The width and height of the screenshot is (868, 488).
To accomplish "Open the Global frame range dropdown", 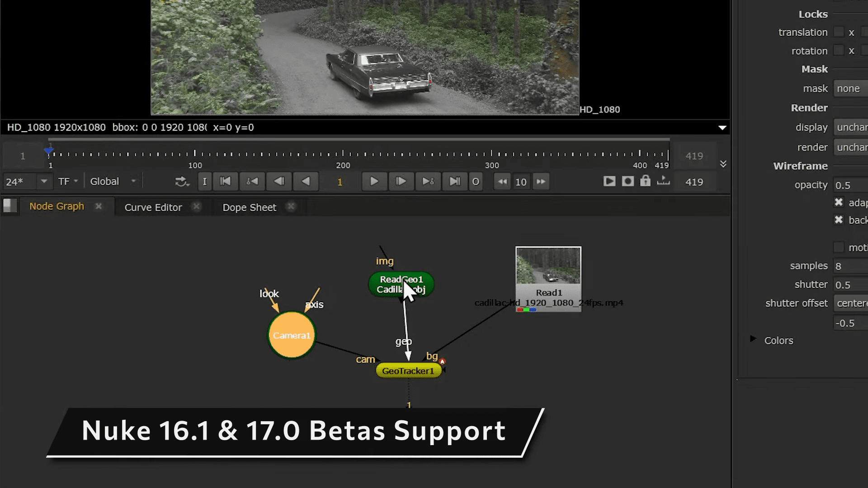I will [x=133, y=181].
